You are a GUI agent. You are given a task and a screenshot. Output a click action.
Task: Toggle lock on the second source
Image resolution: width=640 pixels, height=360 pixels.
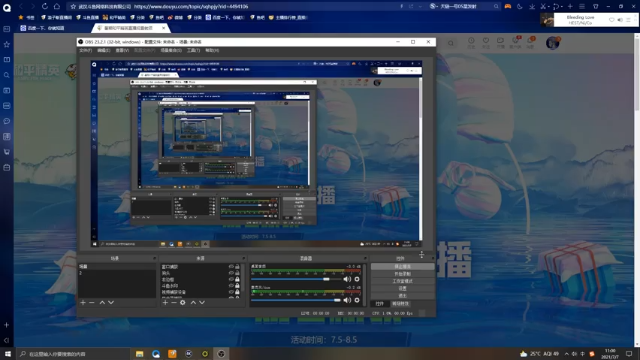point(237,273)
